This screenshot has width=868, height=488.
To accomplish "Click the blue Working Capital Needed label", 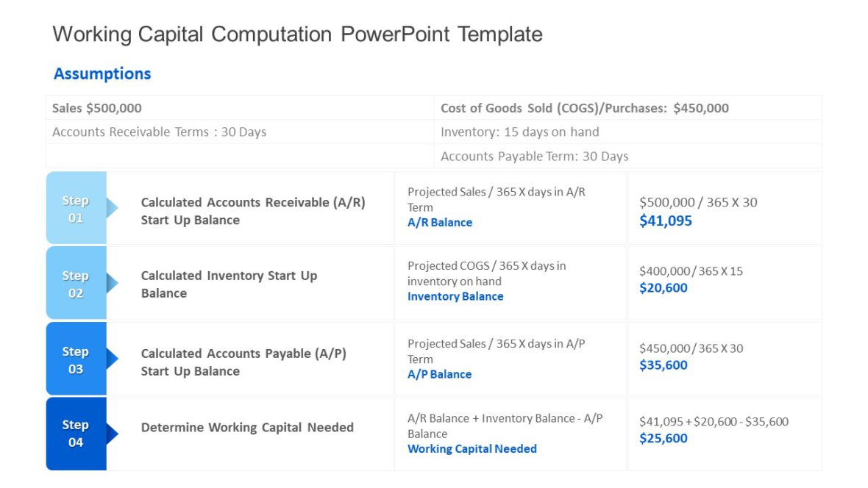I will click(x=472, y=448).
